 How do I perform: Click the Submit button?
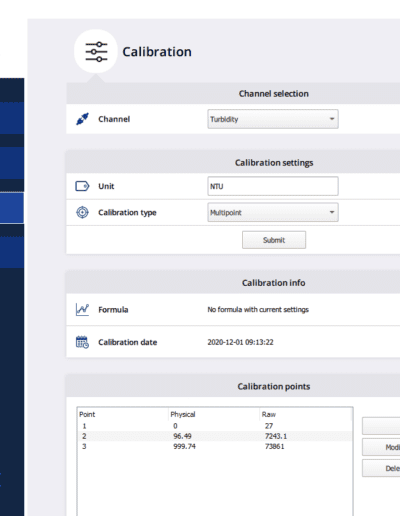pos(274,240)
